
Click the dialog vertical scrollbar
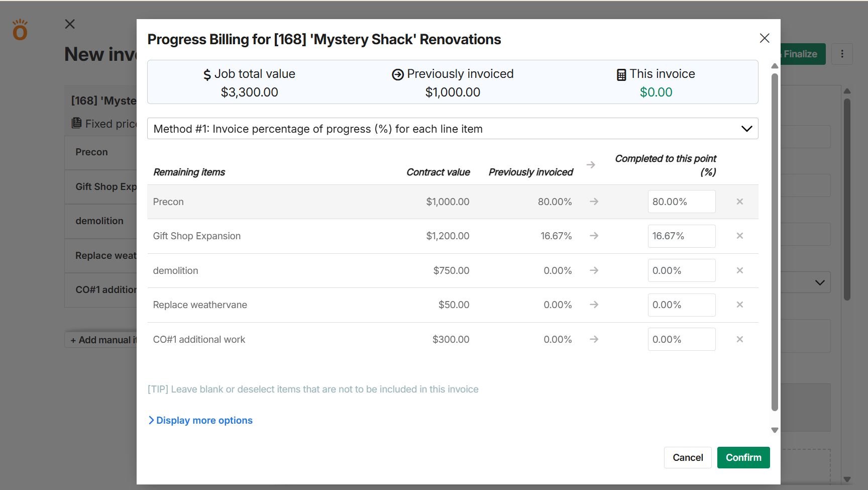pyautogui.click(x=775, y=242)
